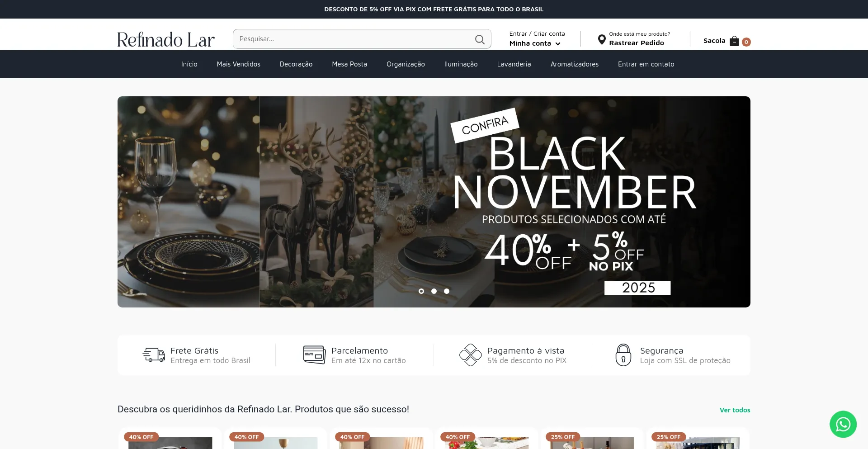This screenshot has width=868, height=449.
Task: Open the Decoração category menu
Action: [296, 64]
